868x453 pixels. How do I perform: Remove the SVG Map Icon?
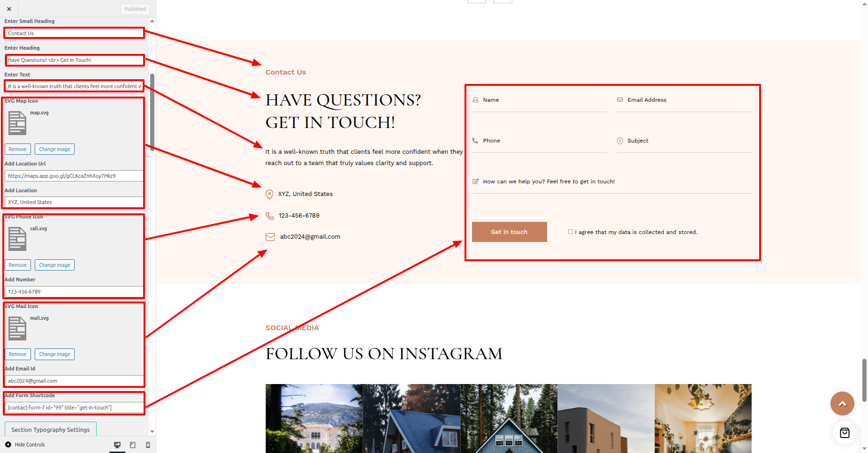click(x=18, y=149)
